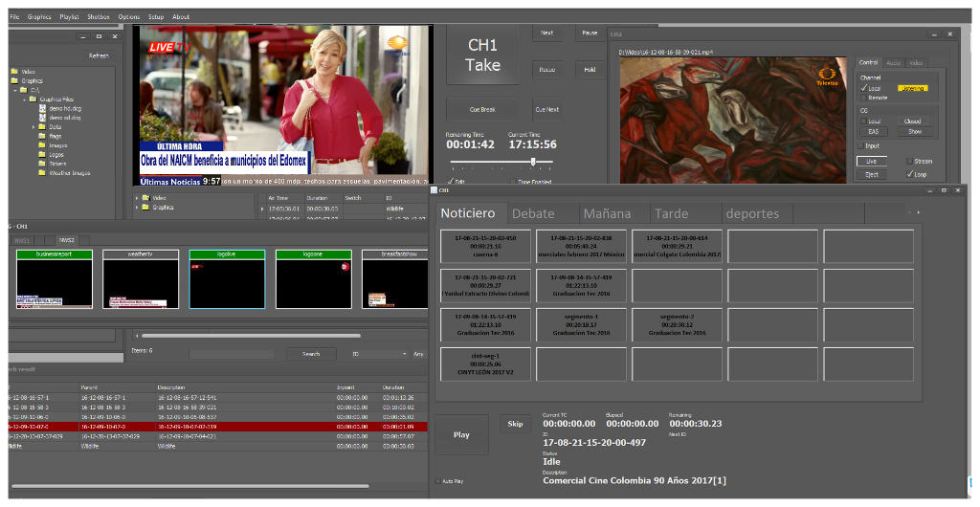This screenshot has width=980, height=507.
Task: Click the Recue button
Action: [546, 69]
